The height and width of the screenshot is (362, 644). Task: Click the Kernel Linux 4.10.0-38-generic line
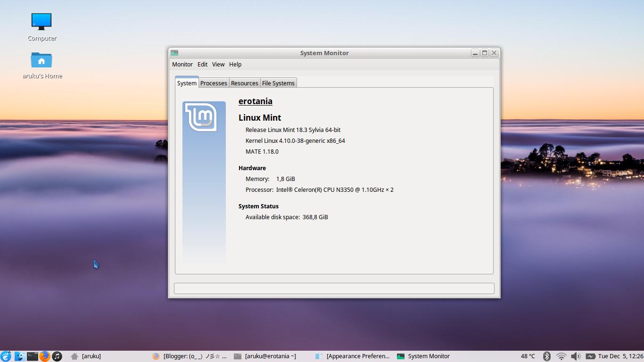[x=295, y=141]
